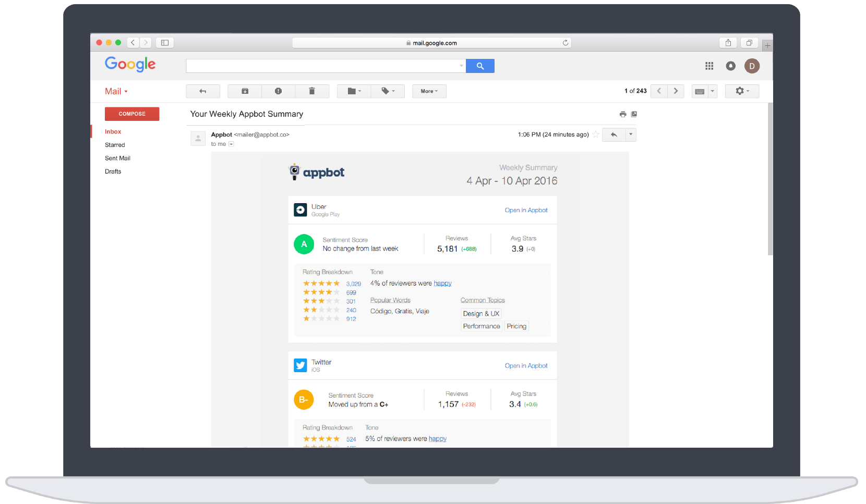The height and width of the screenshot is (504, 866).
Task: Click Uber five-star count 3,029
Action: point(354,284)
